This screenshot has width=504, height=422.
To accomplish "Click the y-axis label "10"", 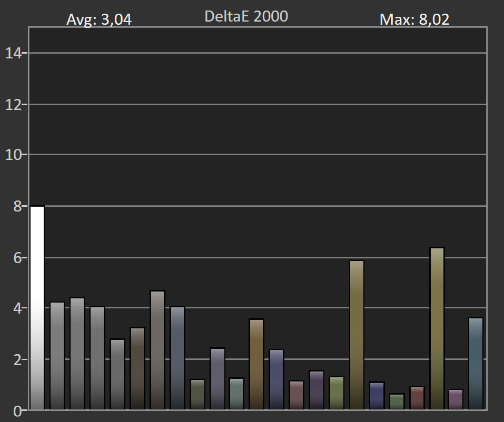I will coord(14,155).
